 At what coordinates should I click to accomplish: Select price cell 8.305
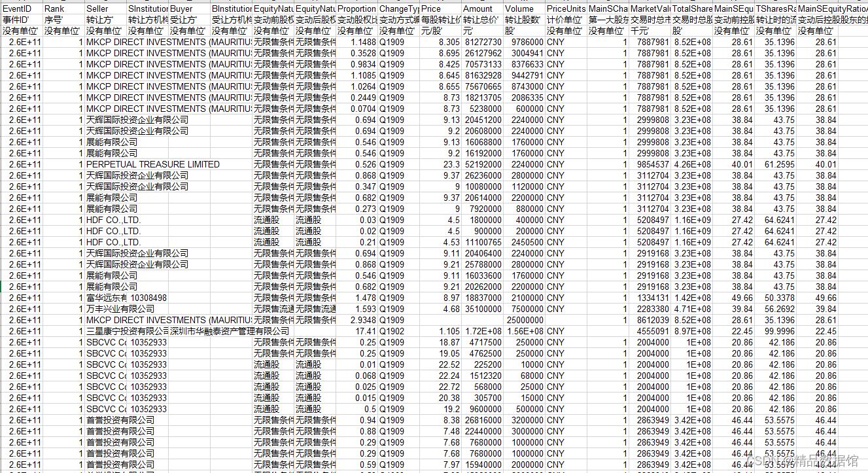tap(440, 42)
